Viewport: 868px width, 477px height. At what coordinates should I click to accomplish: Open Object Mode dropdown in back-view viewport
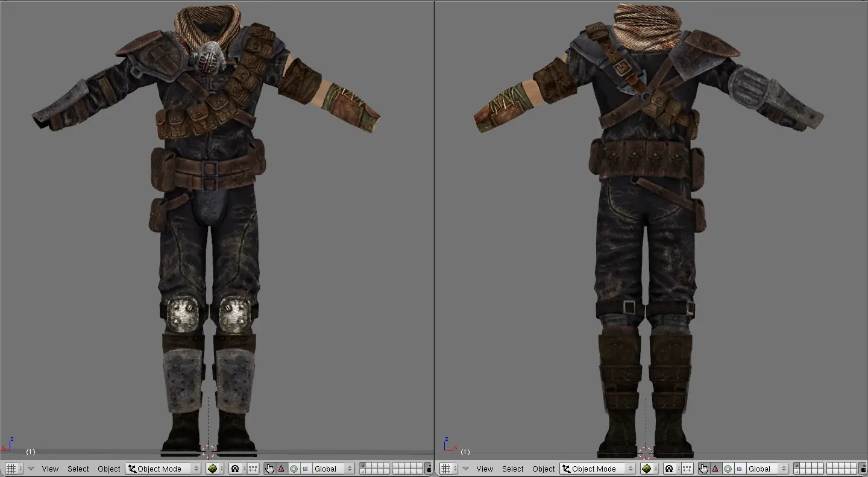click(597, 469)
